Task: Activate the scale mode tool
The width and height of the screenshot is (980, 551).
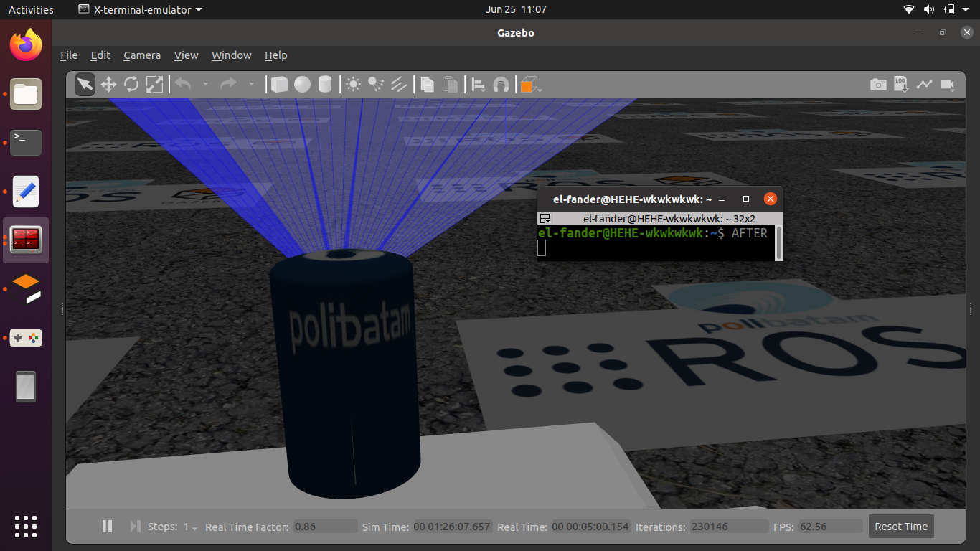Action: (154, 85)
